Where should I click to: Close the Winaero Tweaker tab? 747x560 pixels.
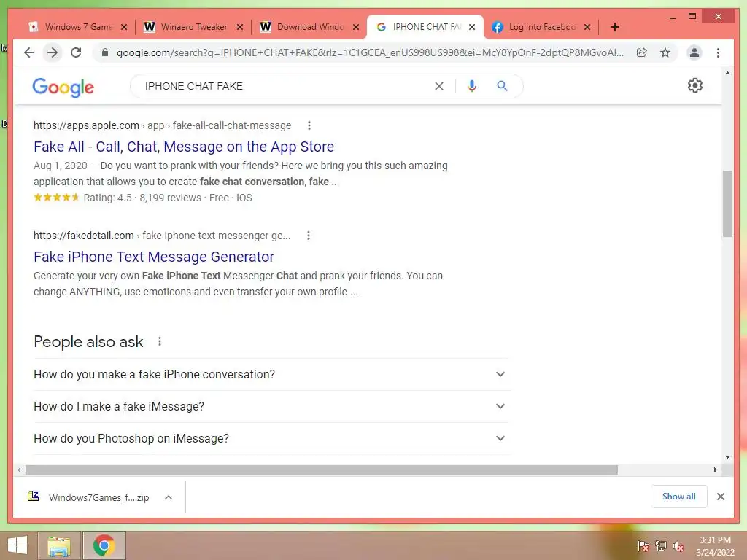[x=240, y=27]
